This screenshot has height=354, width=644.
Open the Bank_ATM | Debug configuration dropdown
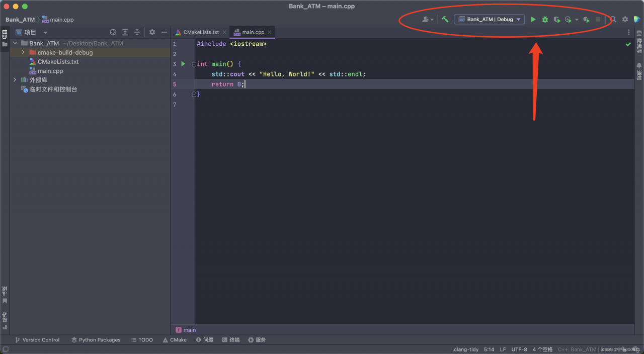pyautogui.click(x=489, y=19)
